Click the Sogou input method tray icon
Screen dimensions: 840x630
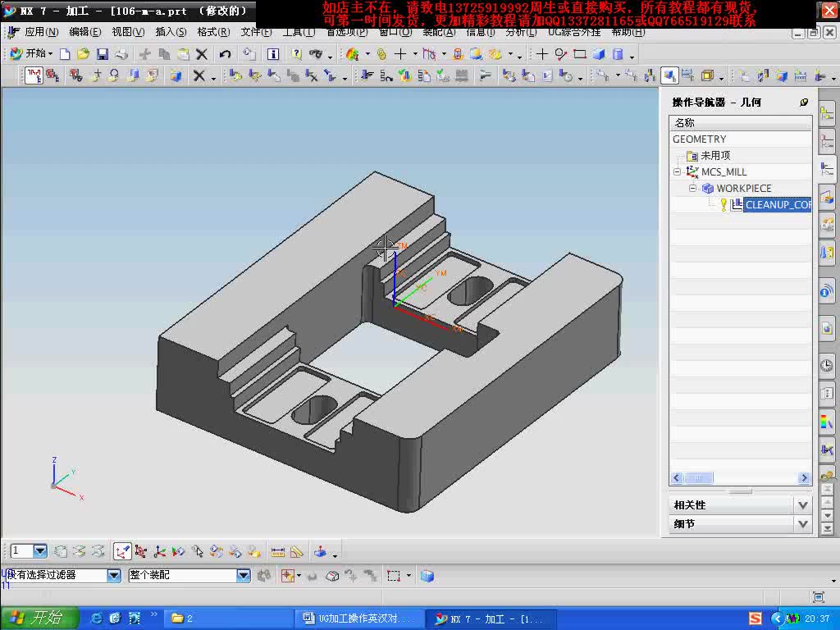[755, 619]
